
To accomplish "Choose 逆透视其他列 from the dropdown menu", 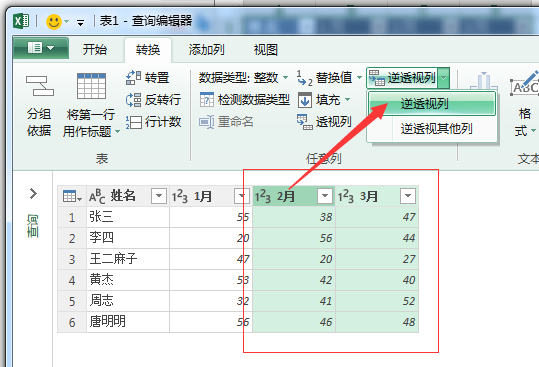I will tap(432, 129).
